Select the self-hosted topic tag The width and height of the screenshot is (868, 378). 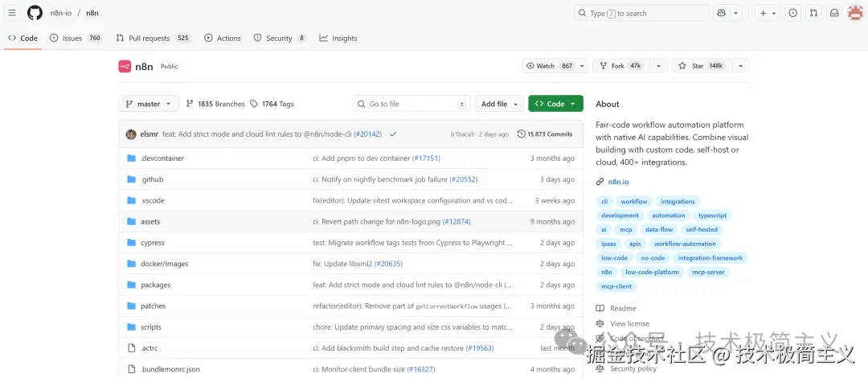(x=702, y=229)
